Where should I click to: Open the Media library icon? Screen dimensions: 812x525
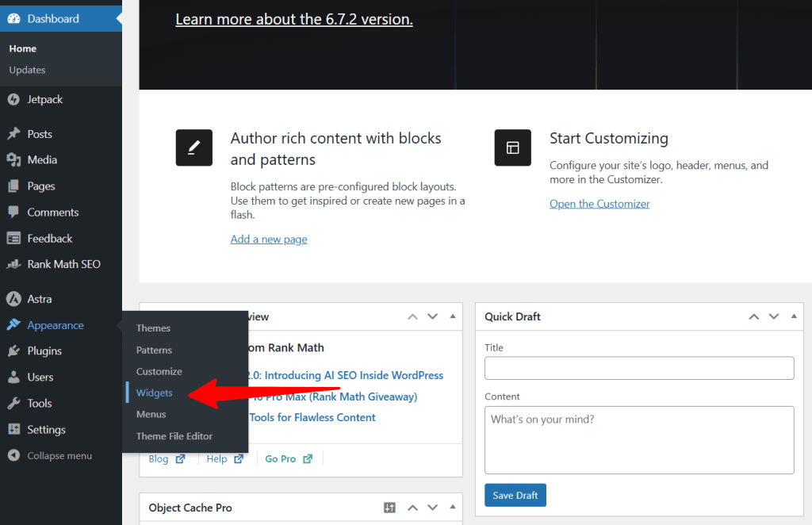click(13, 160)
